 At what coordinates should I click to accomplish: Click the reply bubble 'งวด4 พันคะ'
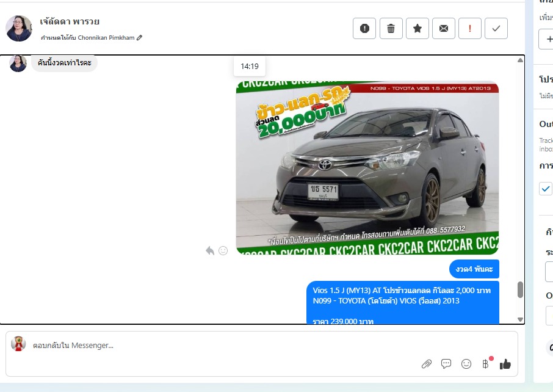474,269
